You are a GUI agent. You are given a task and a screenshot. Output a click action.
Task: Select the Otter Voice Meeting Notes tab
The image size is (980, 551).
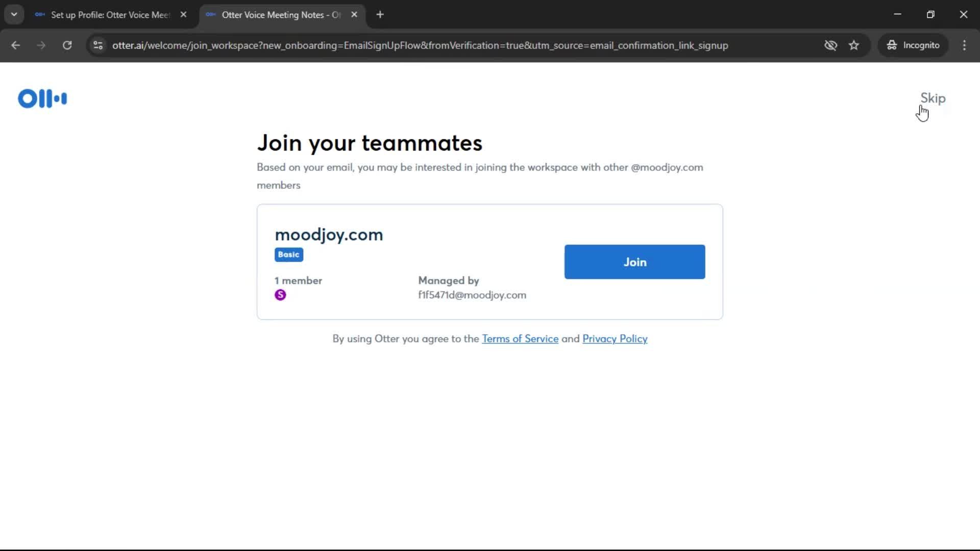pos(281,15)
